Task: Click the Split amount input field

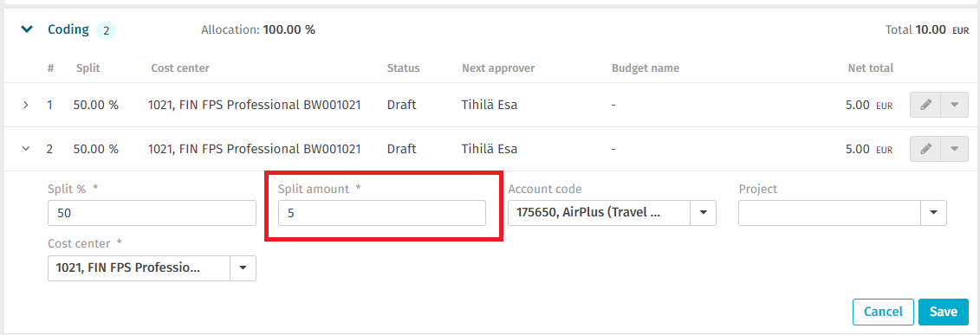Action: click(382, 213)
